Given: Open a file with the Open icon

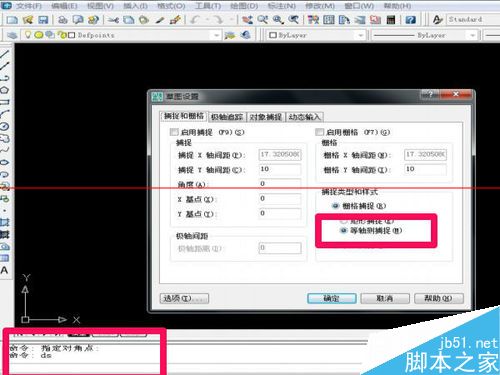Looking at the screenshot, I should click(x=28, y=20).
